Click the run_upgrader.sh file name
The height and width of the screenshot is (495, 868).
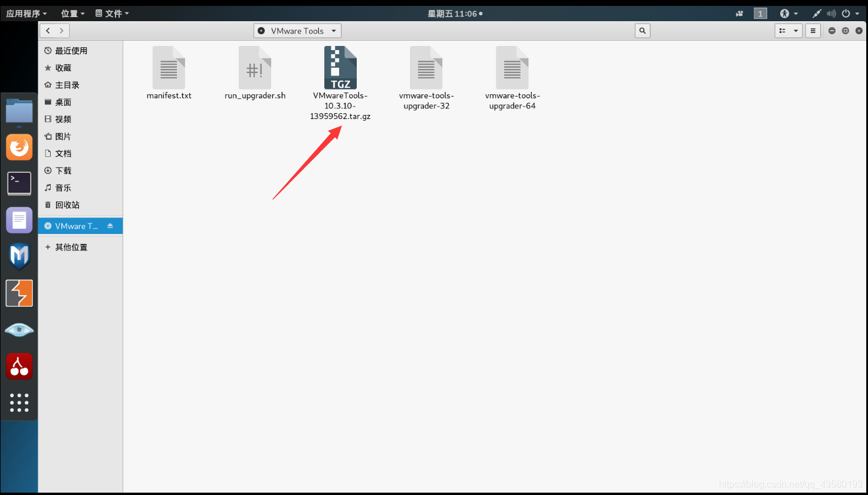(255, 95)
